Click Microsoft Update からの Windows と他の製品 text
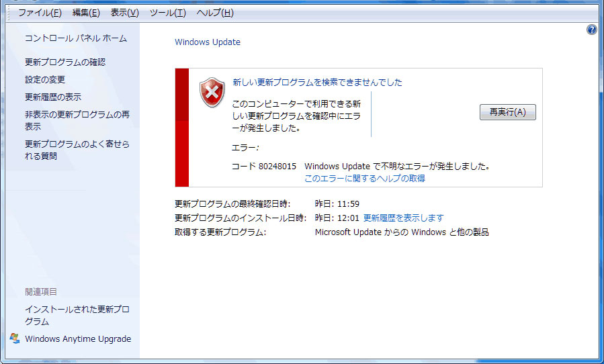Image resolution: width=604 pixels, height=364 pixels. (402, 232)
